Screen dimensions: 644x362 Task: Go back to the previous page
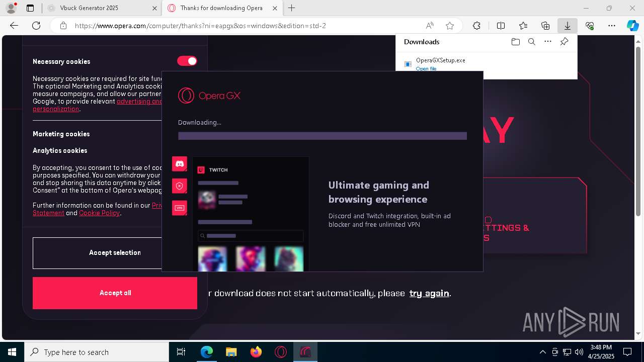point(14,26)
